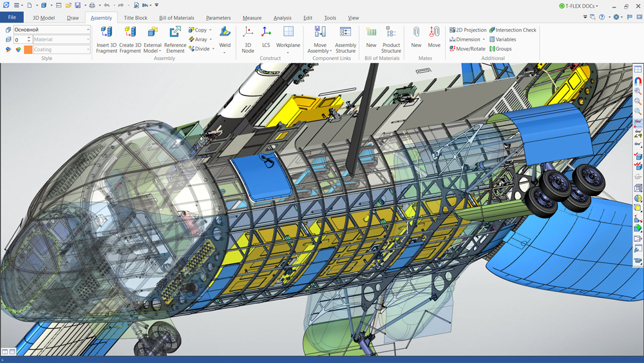Activate the 3D Node tool

[x=248, y=39]
